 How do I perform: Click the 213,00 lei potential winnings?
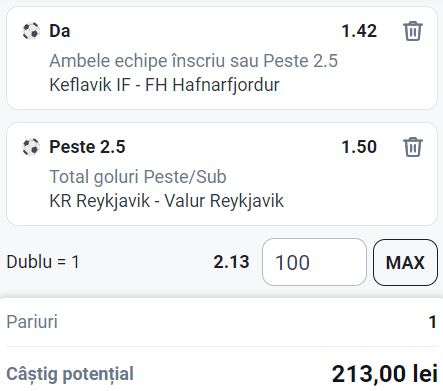tap(385, 374)
